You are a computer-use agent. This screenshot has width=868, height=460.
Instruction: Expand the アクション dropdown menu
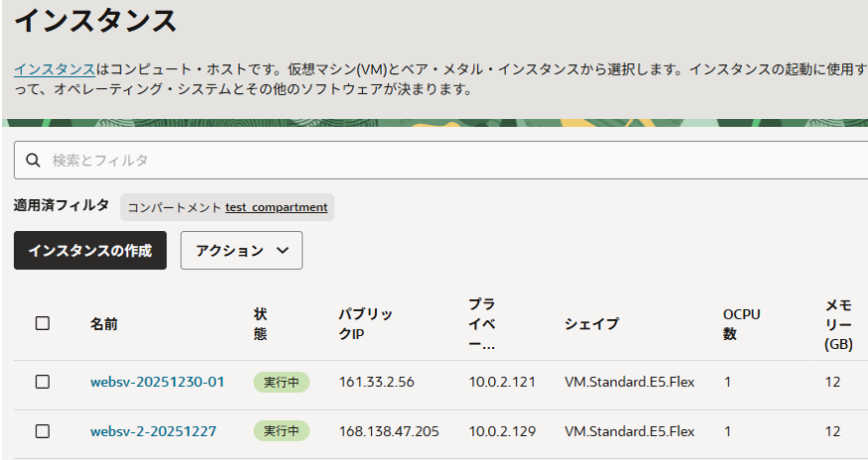pyautogui.click(x=241, y=251)
